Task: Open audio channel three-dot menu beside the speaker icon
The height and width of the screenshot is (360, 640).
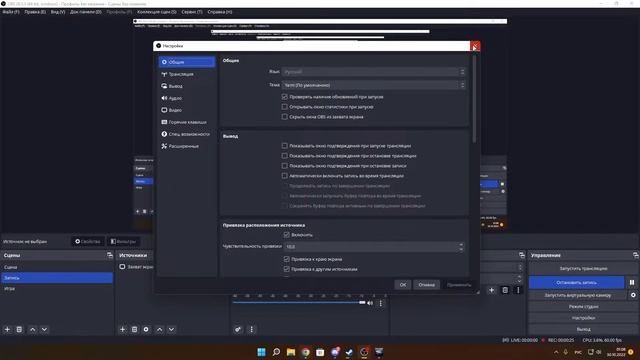Action: click(381, 303)
